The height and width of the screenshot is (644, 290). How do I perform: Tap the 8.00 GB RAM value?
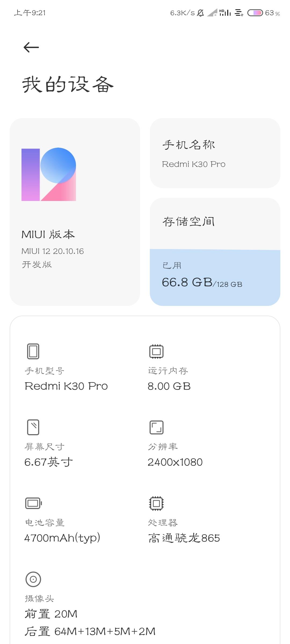pyautogui.click(x=169, y=386)
